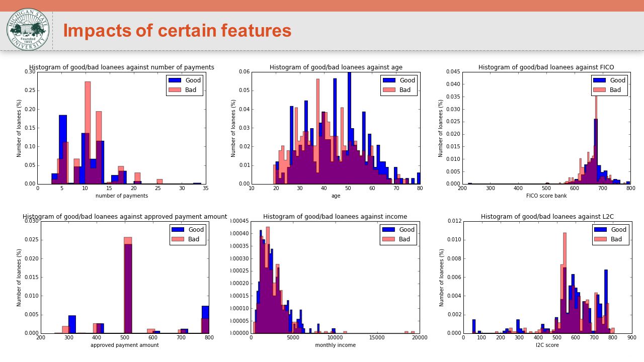The image size is (644, 362).
Task: Click y-axis label of the FICO chart
Action: tap(441, 128)
